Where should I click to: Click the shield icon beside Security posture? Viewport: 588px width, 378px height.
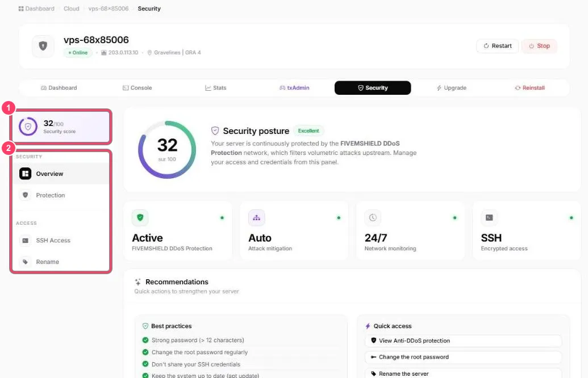click(x=215, y=131)
